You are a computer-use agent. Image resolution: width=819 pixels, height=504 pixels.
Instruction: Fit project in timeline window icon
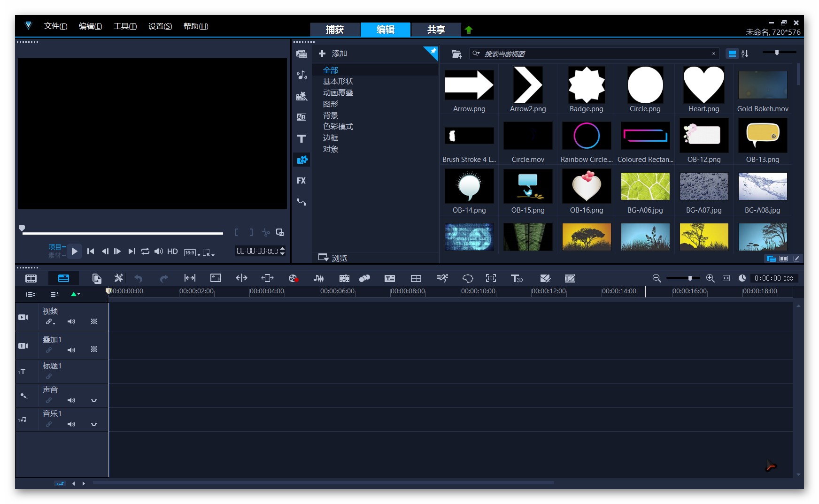coord(726,278)
